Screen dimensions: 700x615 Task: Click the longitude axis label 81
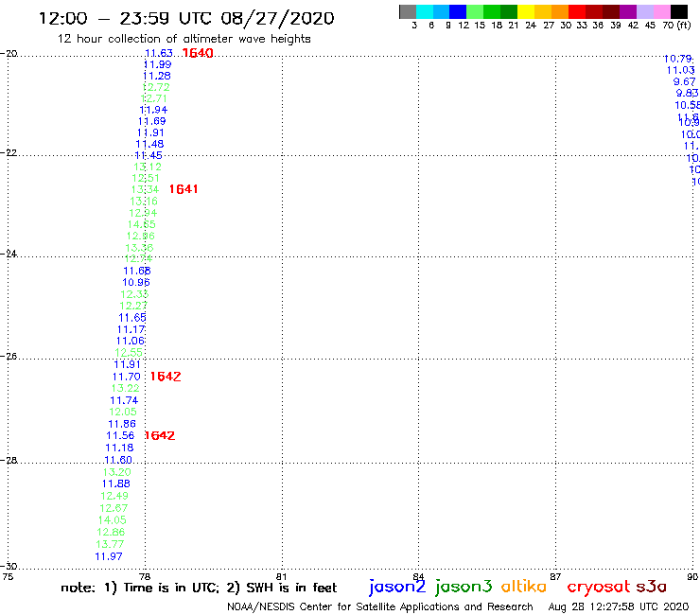click(281, 576)
